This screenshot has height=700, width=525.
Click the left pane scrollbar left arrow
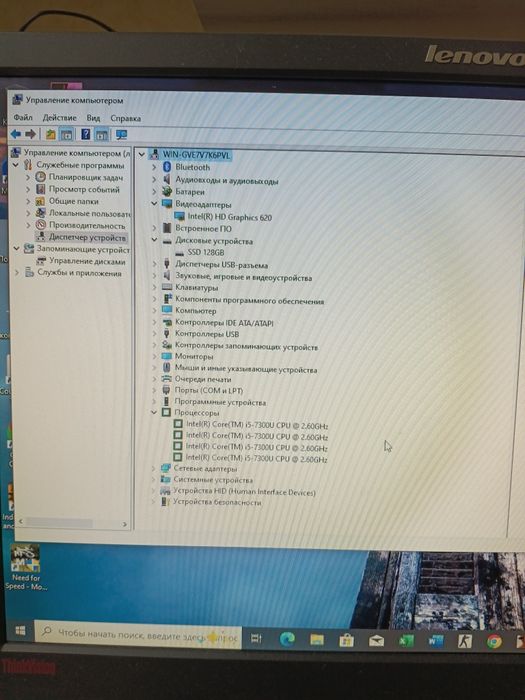(x=21, y=521)
